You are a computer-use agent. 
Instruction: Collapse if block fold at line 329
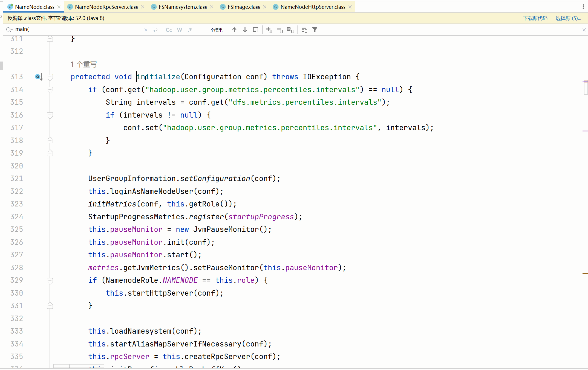click(50, 280)
